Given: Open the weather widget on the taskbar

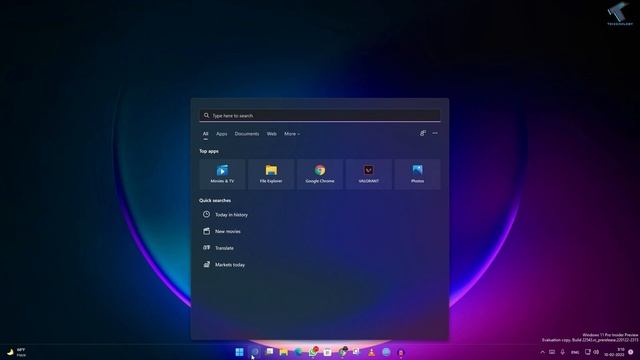Looking at the screenshot, I should pos(16,352).
